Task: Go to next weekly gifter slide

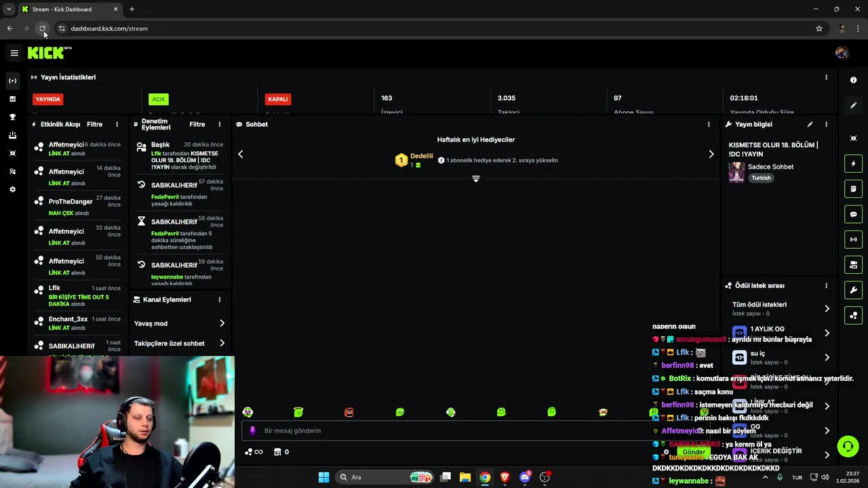Action: (711, 154)
